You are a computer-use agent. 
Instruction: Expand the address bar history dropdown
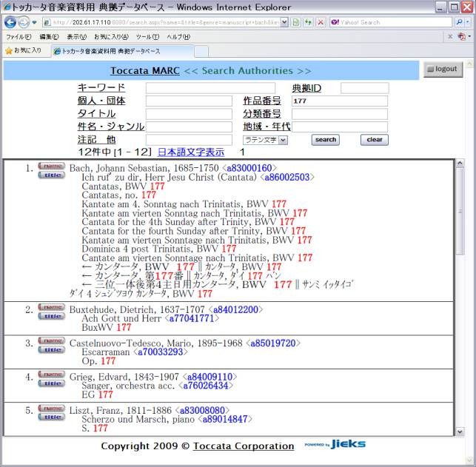tap(284, 22)
